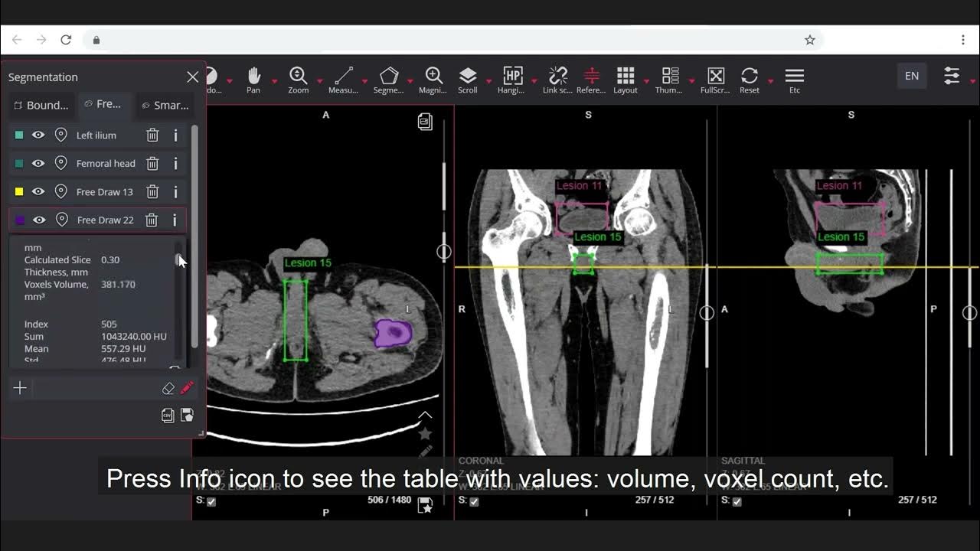Uncheck the S checkbox in axial view
Viewport: 980px width, 551px height.
pyautogui.click(x=211, y=502)
